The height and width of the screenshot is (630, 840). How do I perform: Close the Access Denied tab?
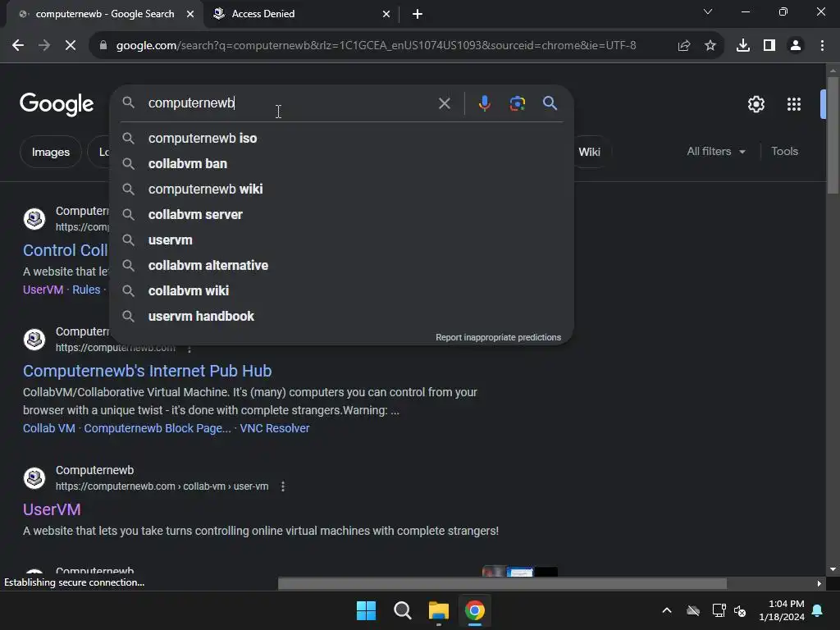pos(386,14)
